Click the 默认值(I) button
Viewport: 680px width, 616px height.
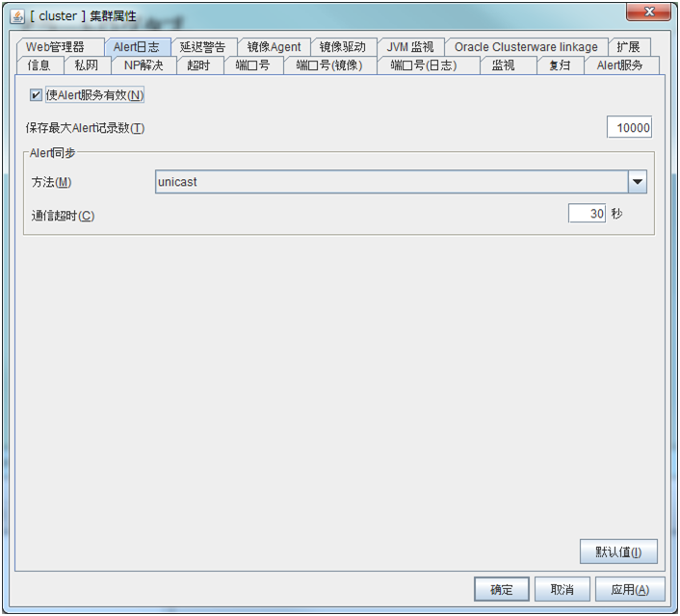point(618,552)
